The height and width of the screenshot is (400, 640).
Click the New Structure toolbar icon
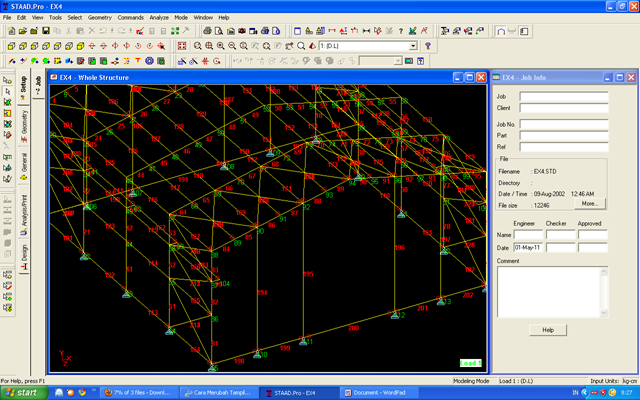pyautogui.click(x=11, y=31)
